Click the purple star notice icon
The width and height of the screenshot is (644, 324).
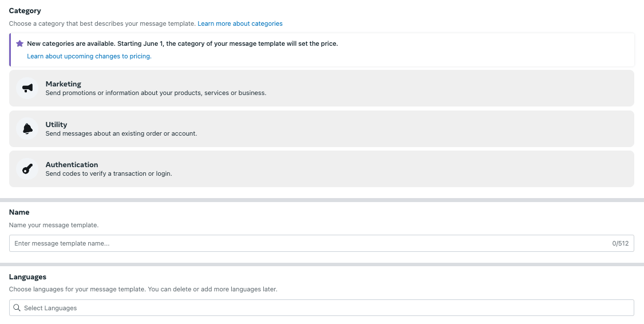(19, 44)
